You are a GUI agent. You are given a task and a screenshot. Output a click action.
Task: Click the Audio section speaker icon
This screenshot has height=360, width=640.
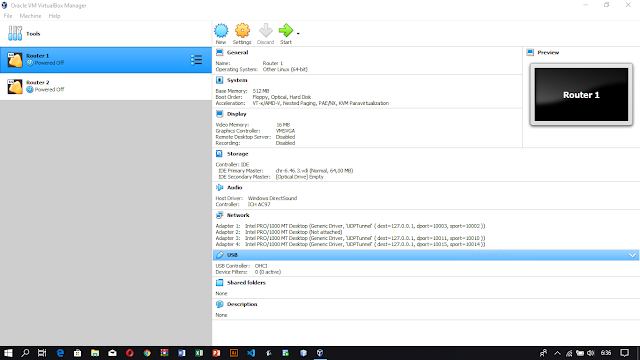click(x=220, y=187)
